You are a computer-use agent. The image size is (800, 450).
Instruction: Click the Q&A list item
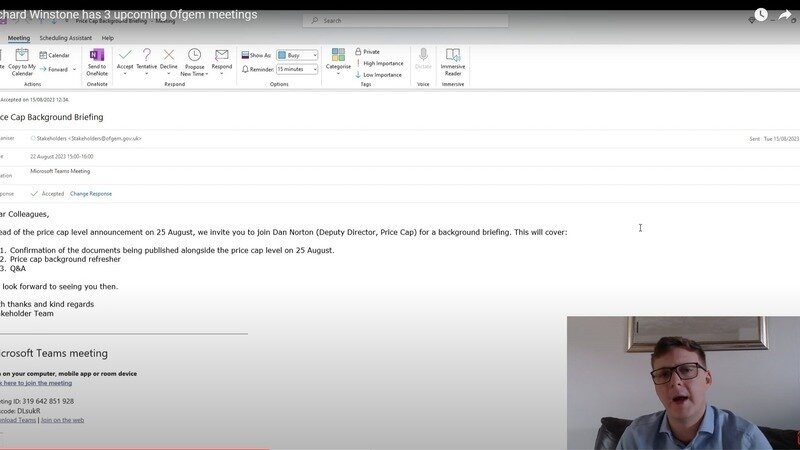click(x=18, y=268)
